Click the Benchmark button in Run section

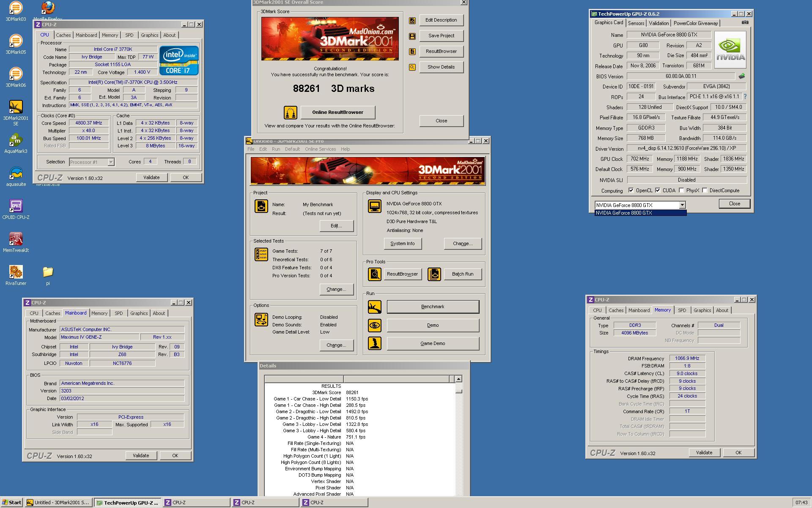[x=433, y=307]
